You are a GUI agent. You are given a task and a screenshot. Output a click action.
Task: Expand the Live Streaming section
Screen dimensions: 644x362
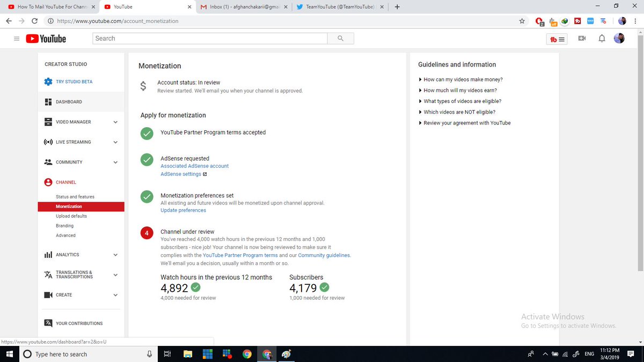click(115, 142)
